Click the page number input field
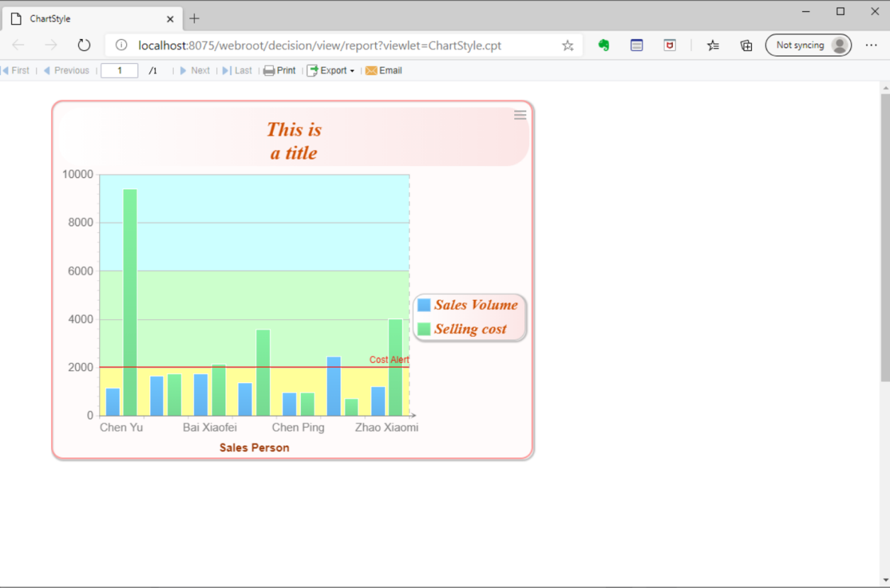This screenshot has height=588, width=890. 118,70
